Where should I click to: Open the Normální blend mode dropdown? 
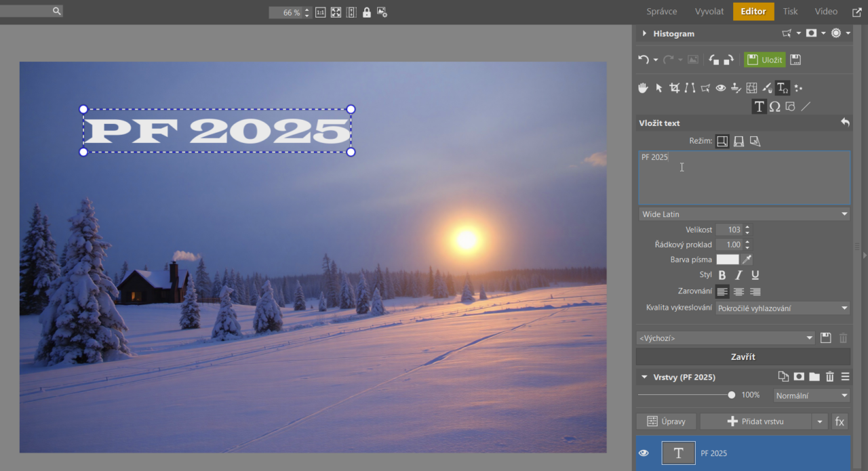click(x=811, y=395)
